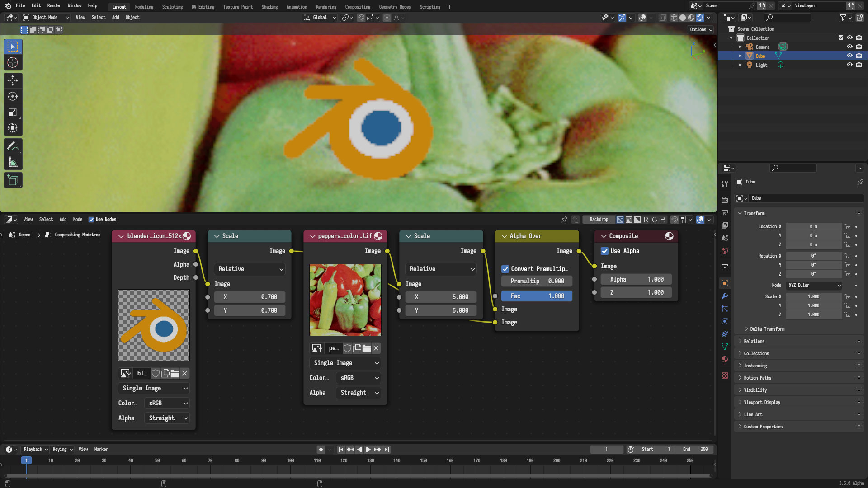
Task: Select the Move tool in toolbar
Action: click(13, 79)
